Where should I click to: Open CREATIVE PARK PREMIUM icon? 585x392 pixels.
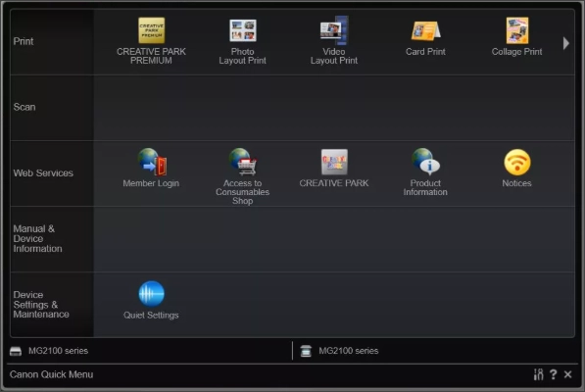(151, 30)
